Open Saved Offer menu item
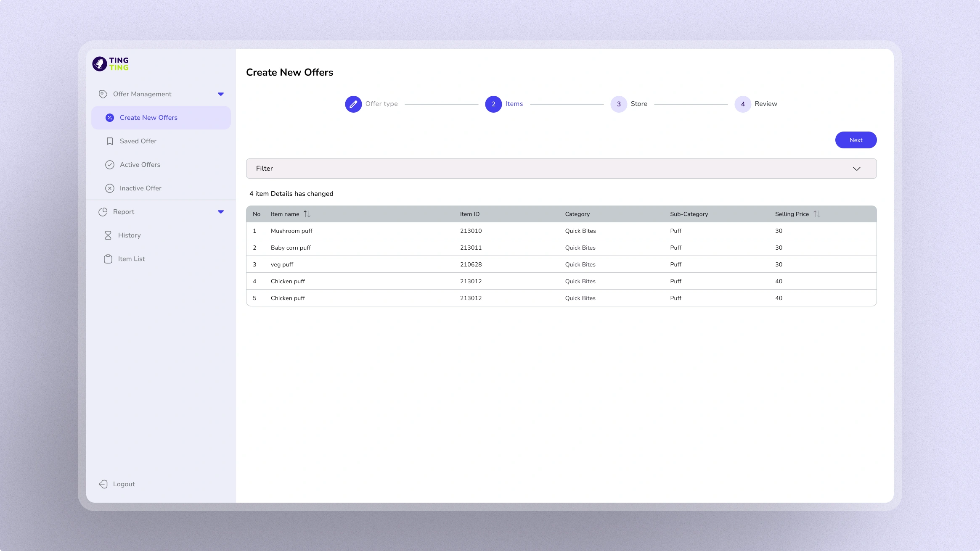This screenshot has width=980, height=551. (x=161, y=141)
